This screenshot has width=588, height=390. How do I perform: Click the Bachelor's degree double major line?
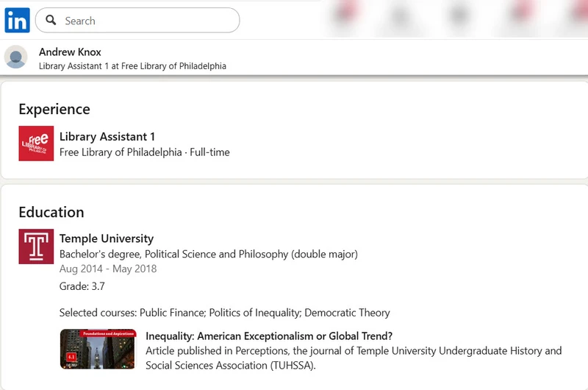208,255
